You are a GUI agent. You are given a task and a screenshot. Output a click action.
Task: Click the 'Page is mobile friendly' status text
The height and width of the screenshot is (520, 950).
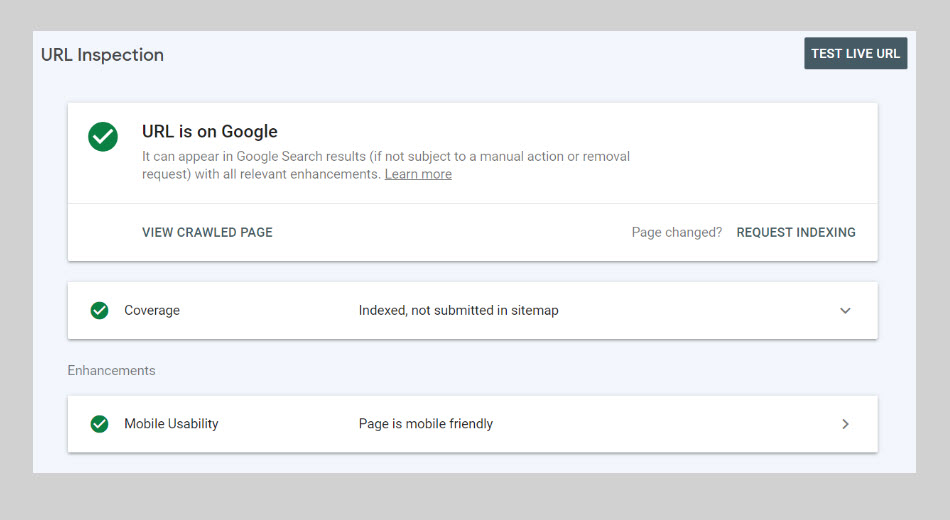(425, 424)
